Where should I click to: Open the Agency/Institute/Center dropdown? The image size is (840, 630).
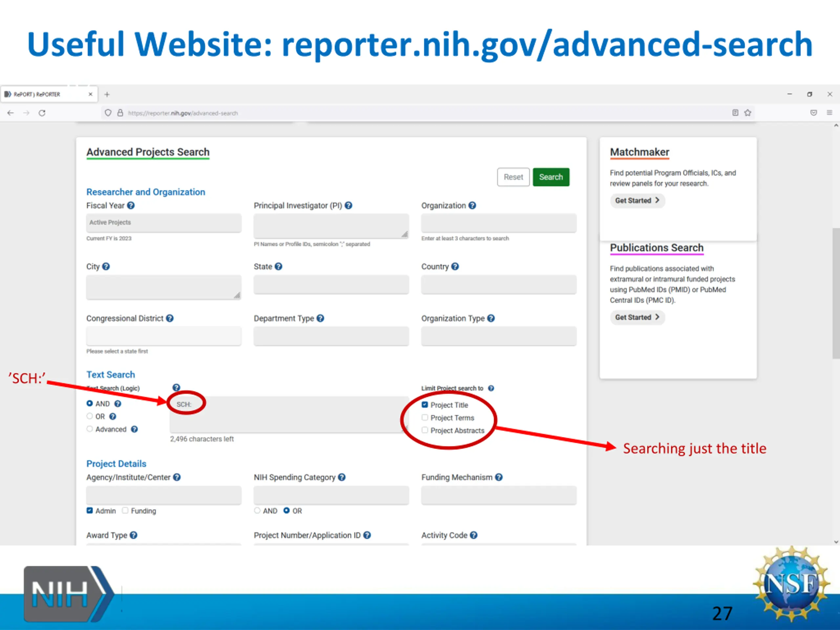pos(164,495)
